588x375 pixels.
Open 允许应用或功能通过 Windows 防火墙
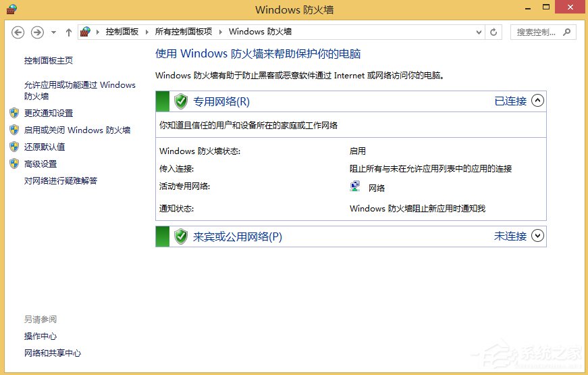(80, 91)
